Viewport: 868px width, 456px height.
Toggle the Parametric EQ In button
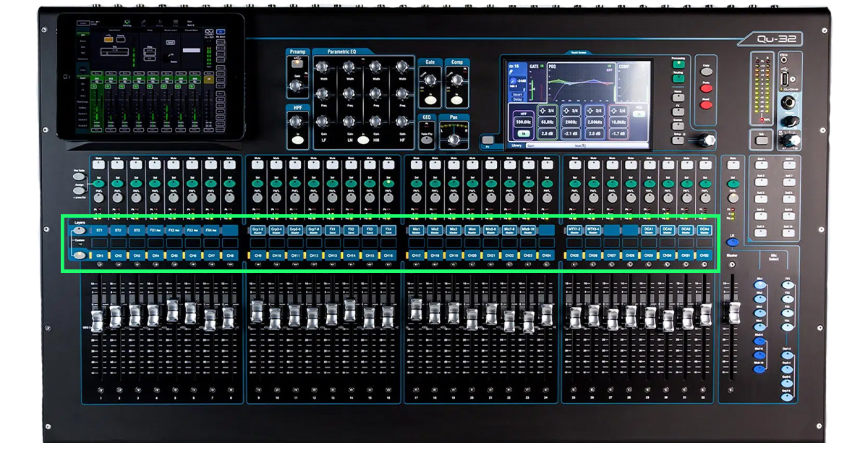point(362,139)
